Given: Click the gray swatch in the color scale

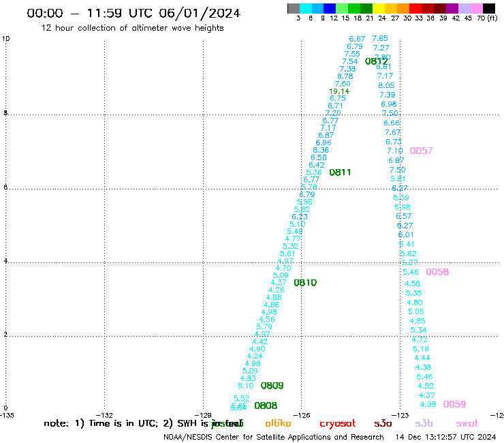Looking at the screenshot, I should coord(294,8).
